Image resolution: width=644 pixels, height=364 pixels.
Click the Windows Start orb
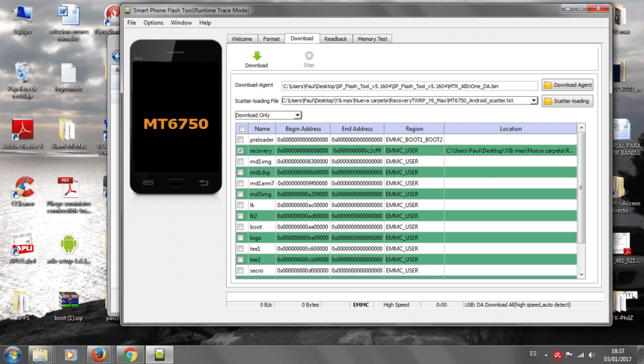[13, 354]
